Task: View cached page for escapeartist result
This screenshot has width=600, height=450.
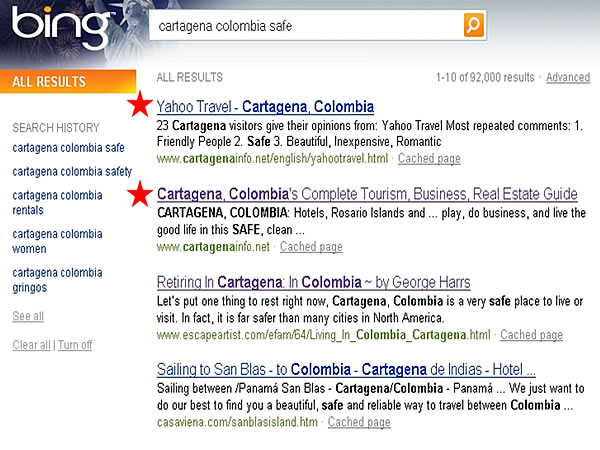Action: pos(531,335)
